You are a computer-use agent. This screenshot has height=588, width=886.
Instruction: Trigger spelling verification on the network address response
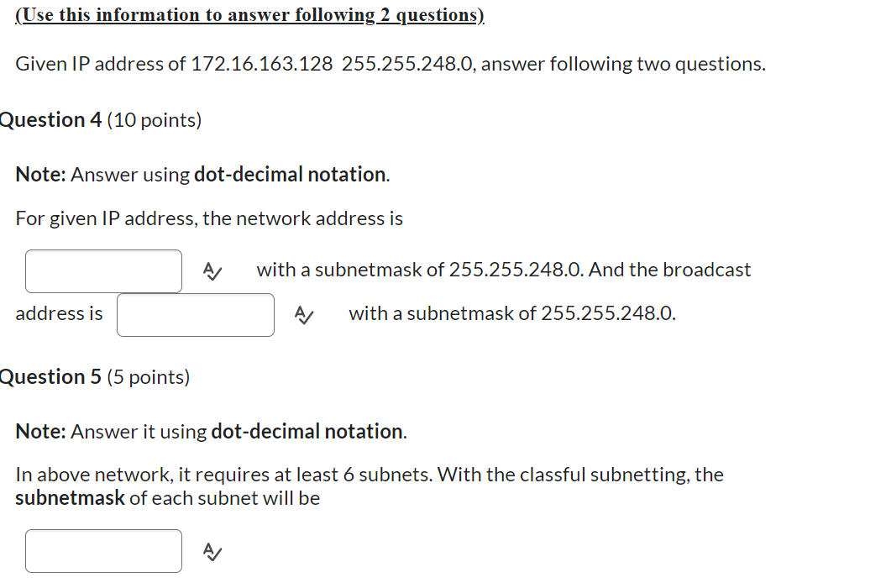pos(212,270)
